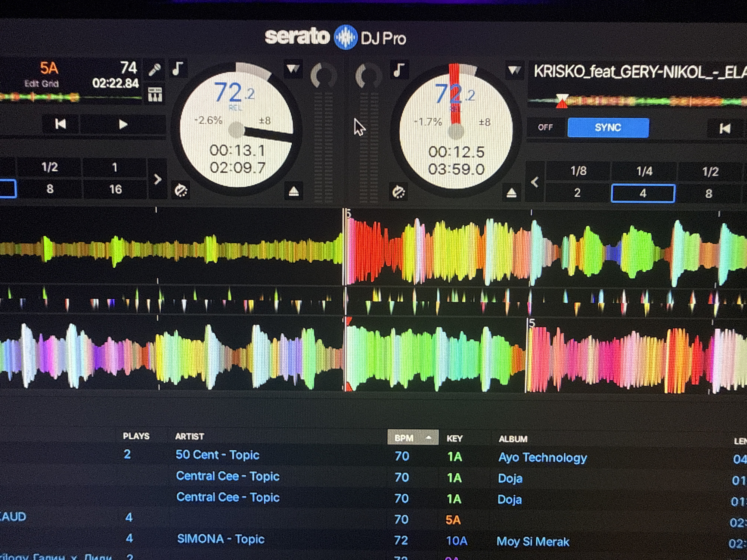This screenshot has width=747, height=560.
Task: Enable key lock note icon on right deck
Action: click(x=399, y=70)
